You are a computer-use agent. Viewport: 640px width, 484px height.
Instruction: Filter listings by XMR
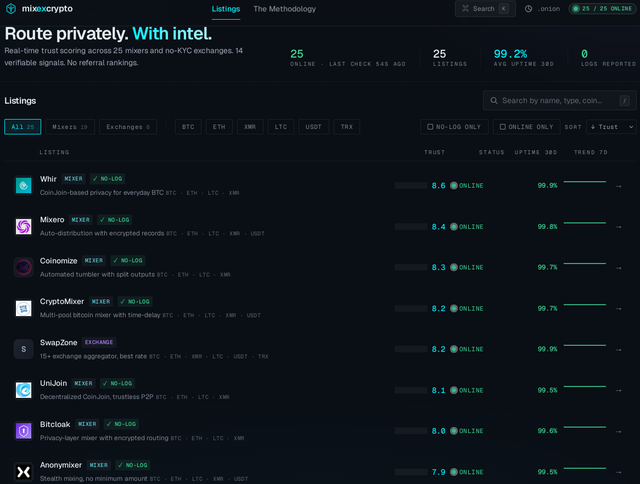250,127
